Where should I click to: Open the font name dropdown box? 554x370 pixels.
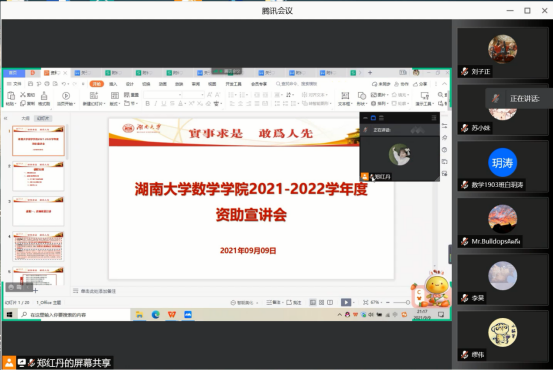tap(163, 95)
